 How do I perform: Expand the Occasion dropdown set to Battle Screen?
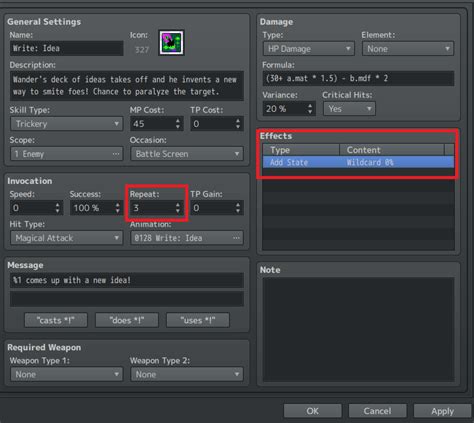coord(187,154)
